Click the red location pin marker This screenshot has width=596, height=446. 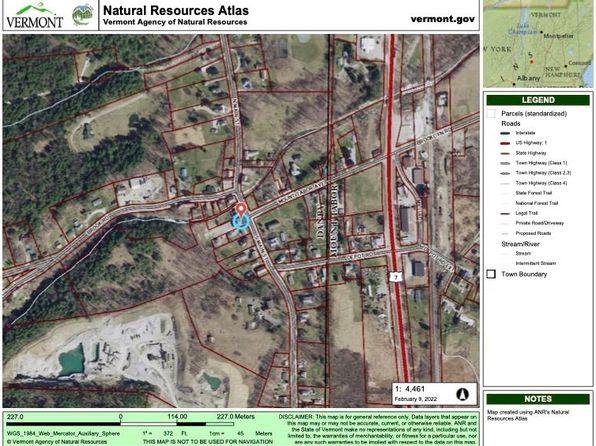coord(241,210)
